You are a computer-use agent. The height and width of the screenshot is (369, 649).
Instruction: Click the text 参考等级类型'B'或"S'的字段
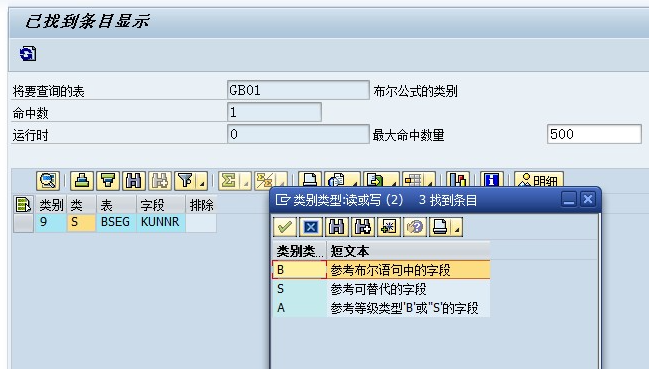point(404,308)
